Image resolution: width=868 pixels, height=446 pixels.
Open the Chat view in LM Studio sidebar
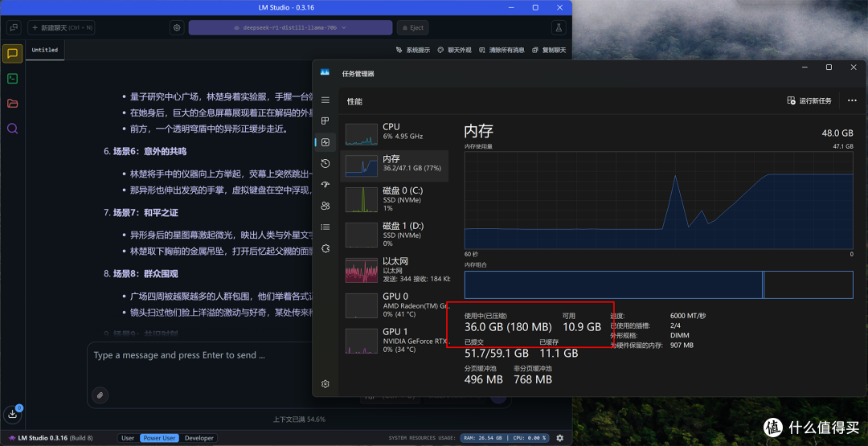click(12, 54)
